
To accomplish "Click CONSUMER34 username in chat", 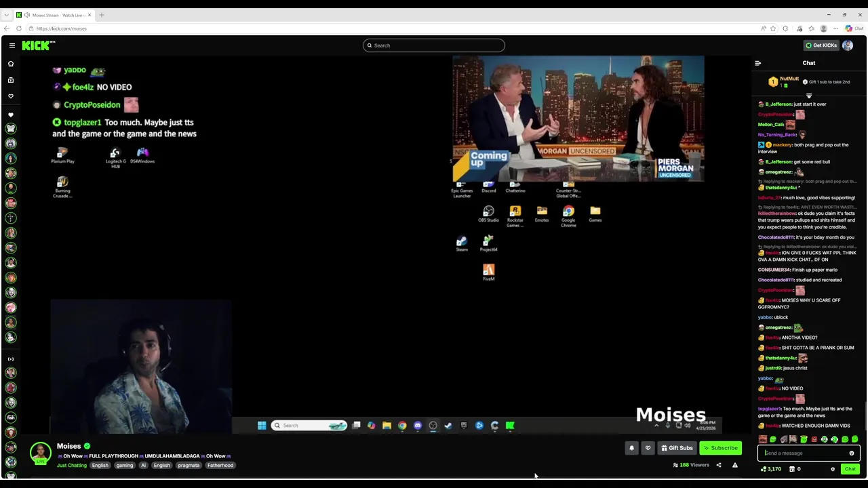I will click(774, 270).
